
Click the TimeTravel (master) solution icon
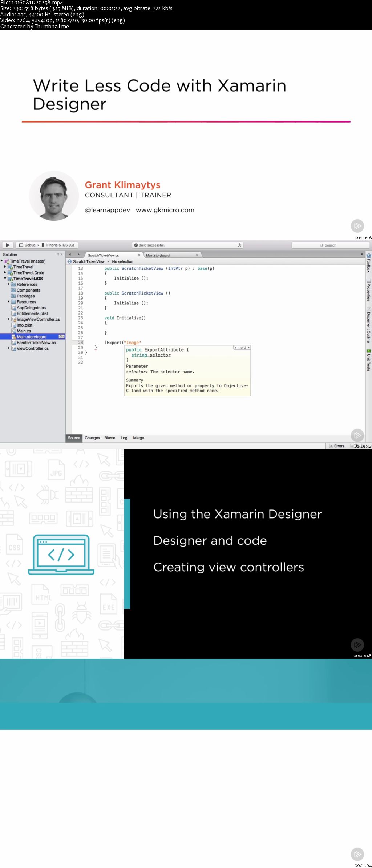point(7,261)
